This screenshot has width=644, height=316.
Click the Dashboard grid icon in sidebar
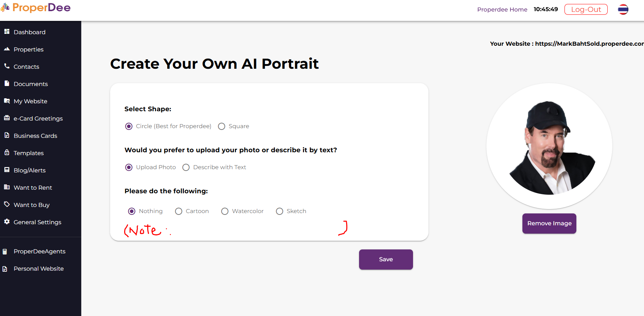coord(7,32)
